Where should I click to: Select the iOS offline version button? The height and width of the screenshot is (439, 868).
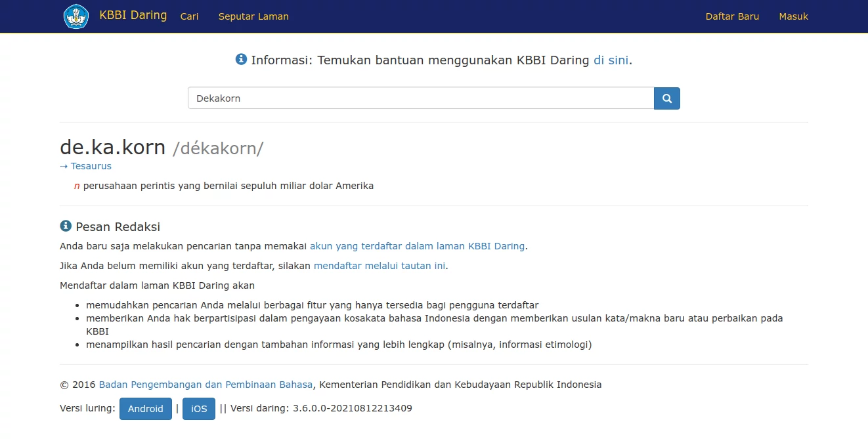point(199,409)
